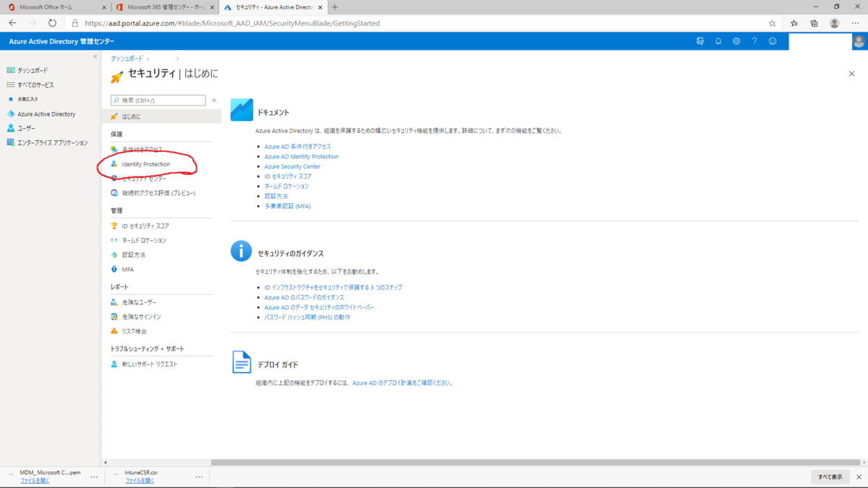Open Azure AD Identity Protection document link

point(302,157)
